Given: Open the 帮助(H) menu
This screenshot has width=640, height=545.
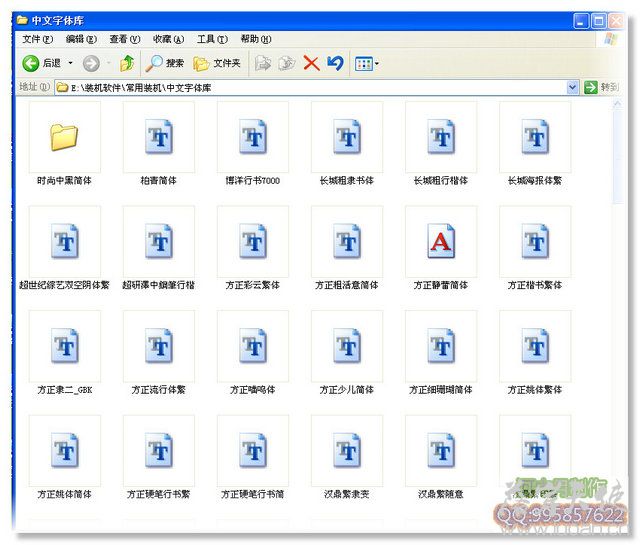Looking at the screenshot, I should pos(256,39).
